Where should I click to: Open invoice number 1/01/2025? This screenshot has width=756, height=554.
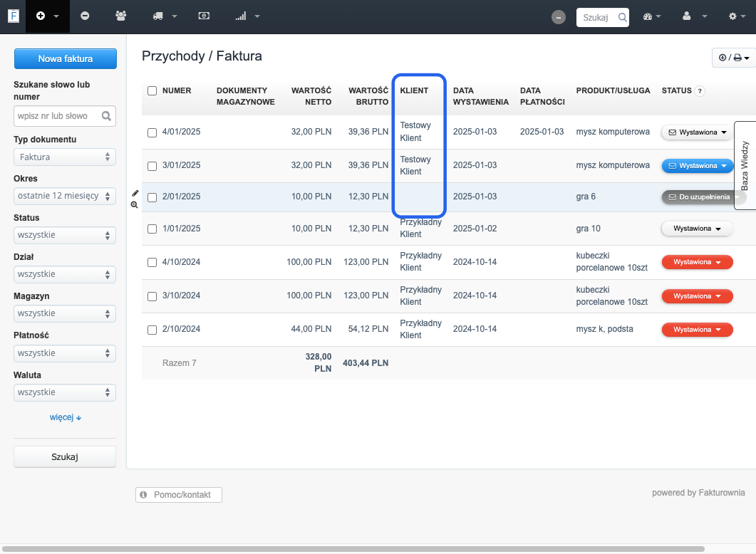click(181, 229)
